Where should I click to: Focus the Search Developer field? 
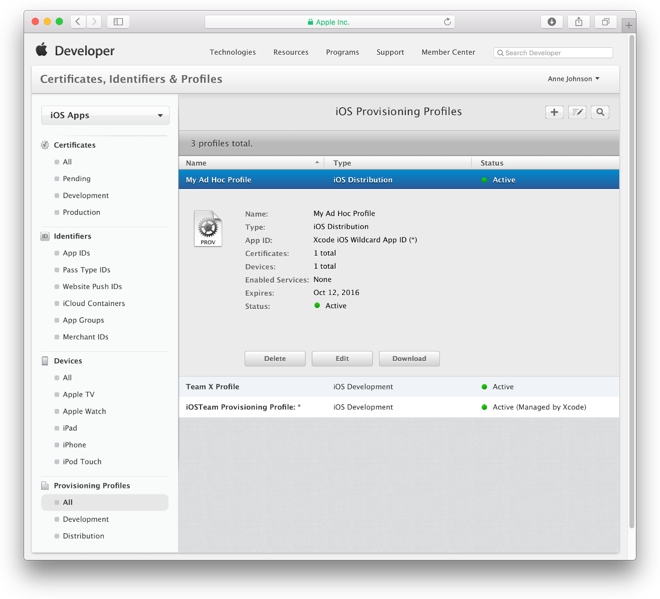[553, 53]
